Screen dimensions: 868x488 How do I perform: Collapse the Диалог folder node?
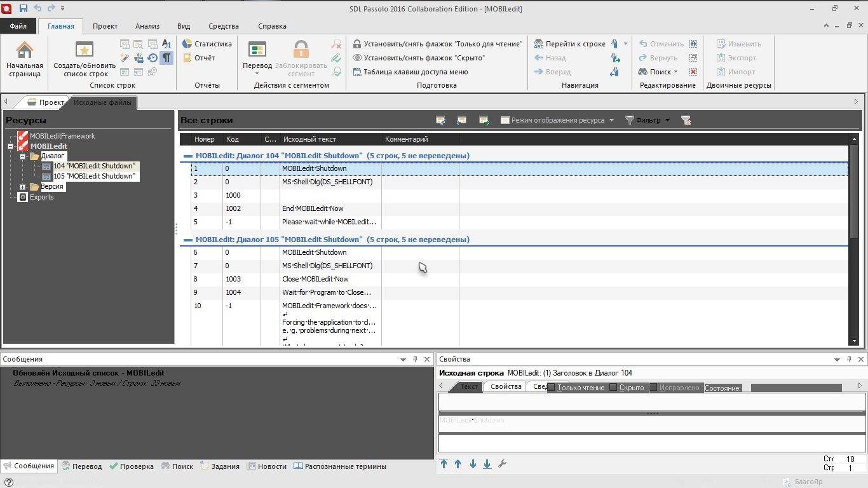[22, 156]
